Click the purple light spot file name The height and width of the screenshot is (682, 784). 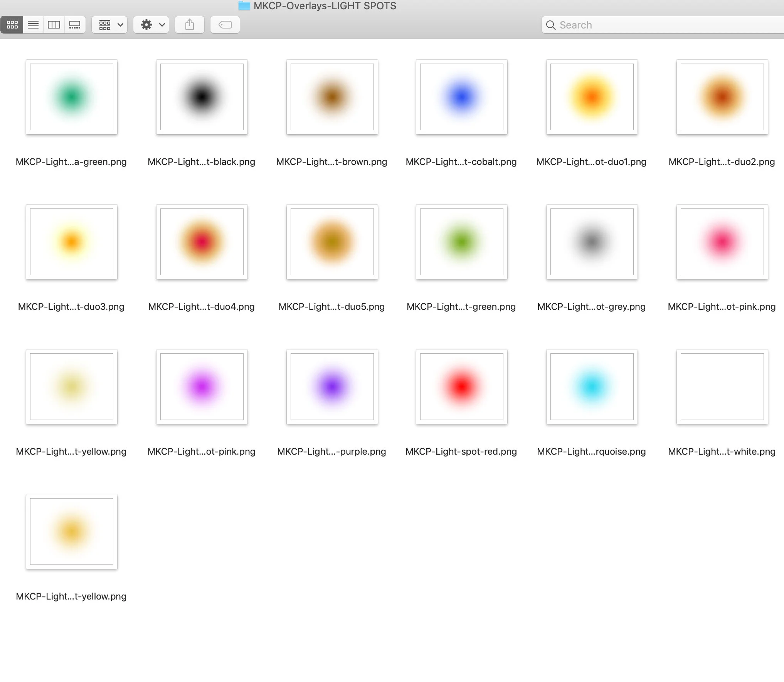point(331,452)
